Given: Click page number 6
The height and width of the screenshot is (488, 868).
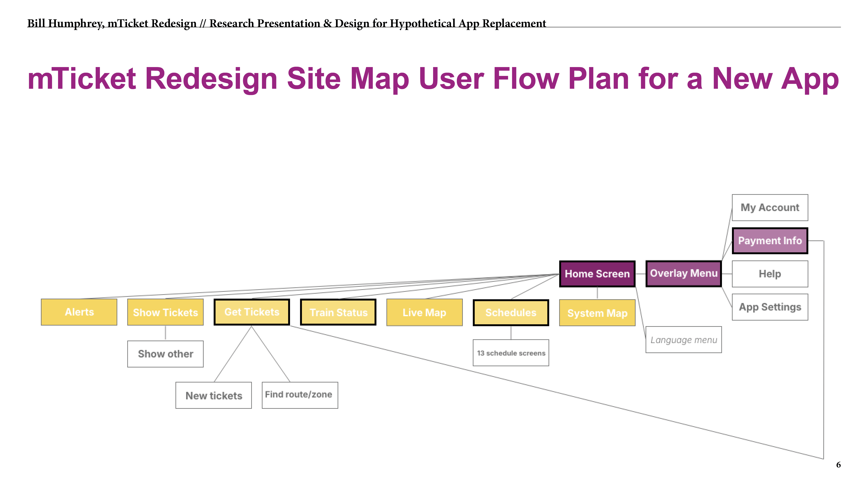Looking at the screenshot, I should 838,465.
